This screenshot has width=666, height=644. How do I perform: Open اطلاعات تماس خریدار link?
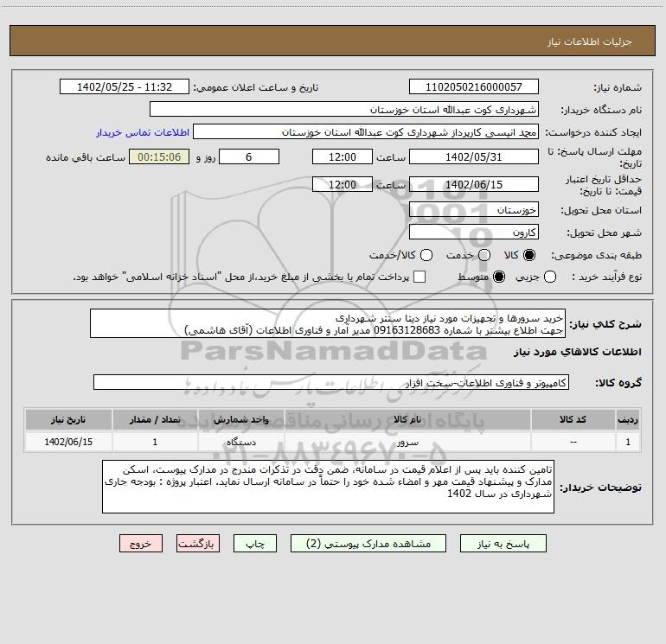click(143, 132)
